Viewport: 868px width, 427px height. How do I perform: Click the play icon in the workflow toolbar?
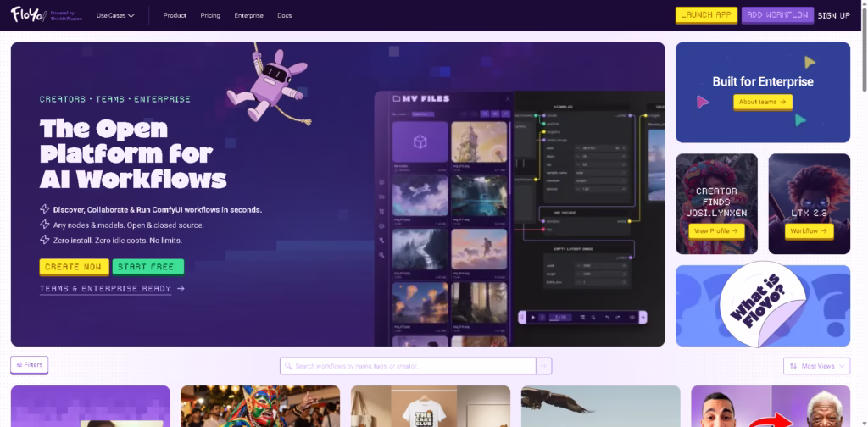pos(533,317)
